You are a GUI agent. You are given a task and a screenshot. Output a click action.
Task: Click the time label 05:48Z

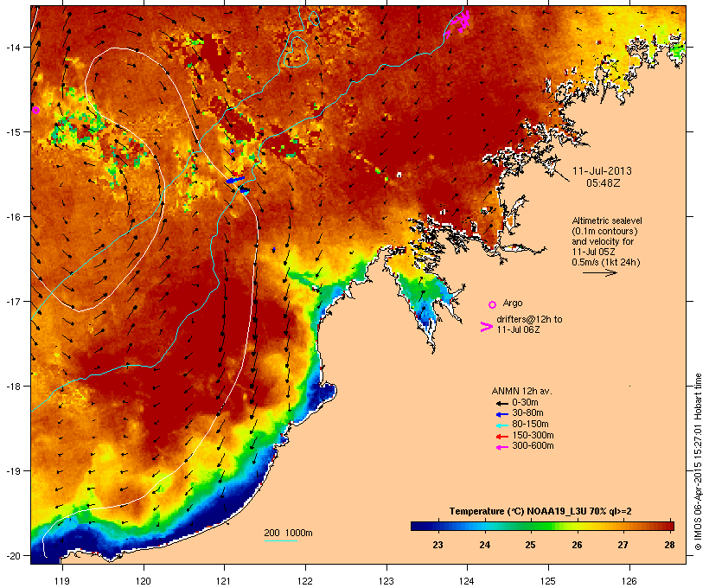604,183
